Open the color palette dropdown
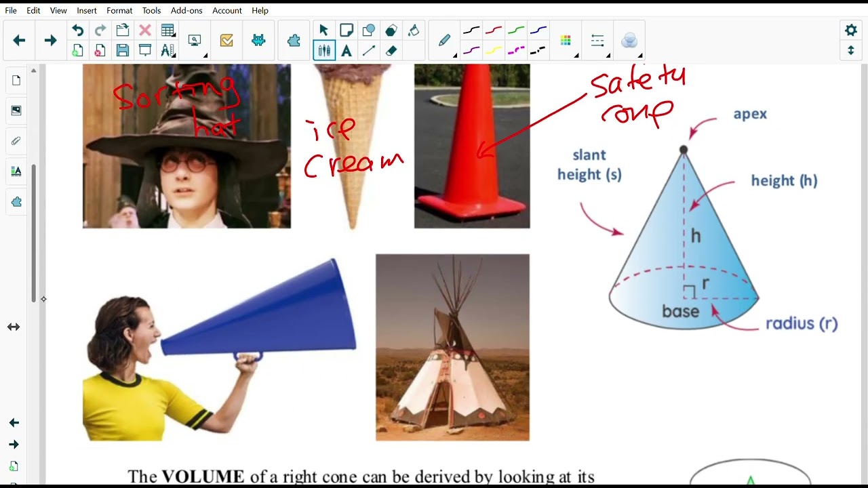Screen dimensions: 868x488 (566, 41)
